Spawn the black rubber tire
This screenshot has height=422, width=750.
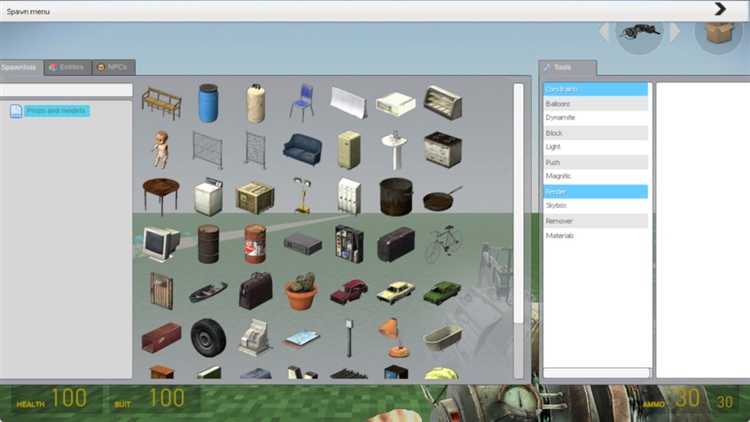208,338
